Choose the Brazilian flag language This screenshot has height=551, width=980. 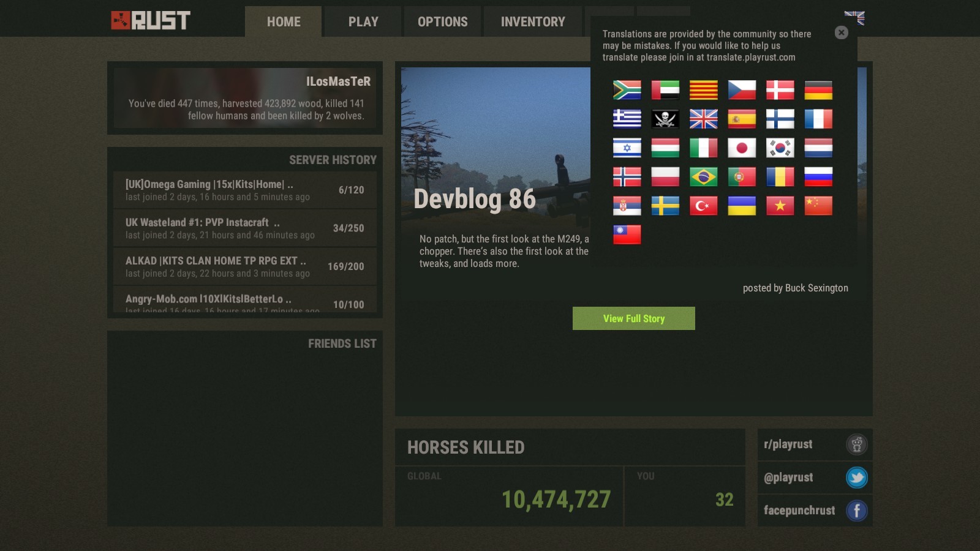704,176
